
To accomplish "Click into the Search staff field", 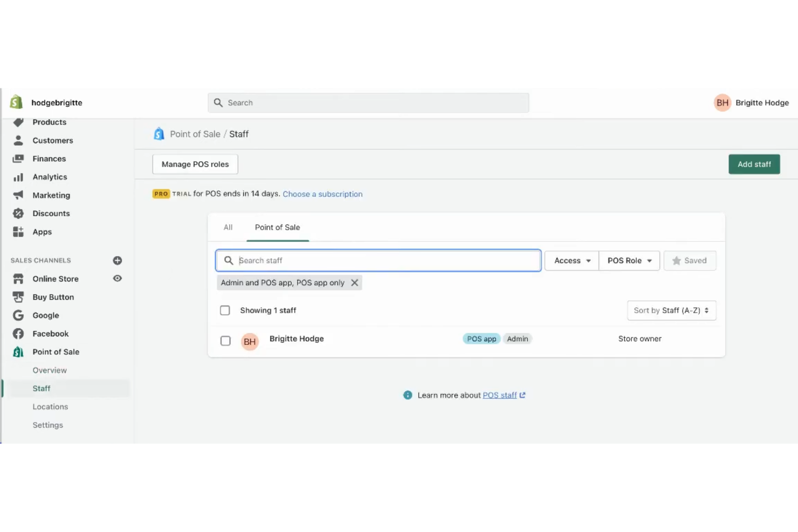I will point(379,260).
